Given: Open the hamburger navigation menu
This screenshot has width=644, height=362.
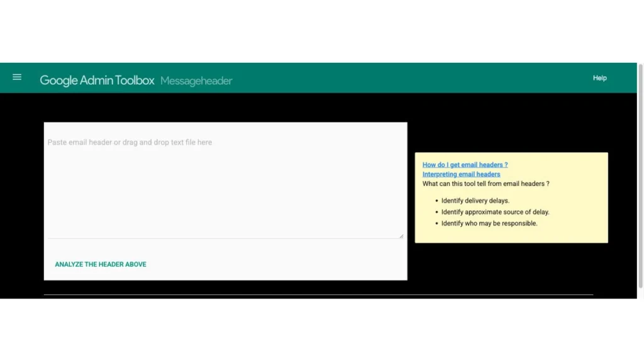Looking at the screenshot, I should pyautogui.click(x=17, y=77).
